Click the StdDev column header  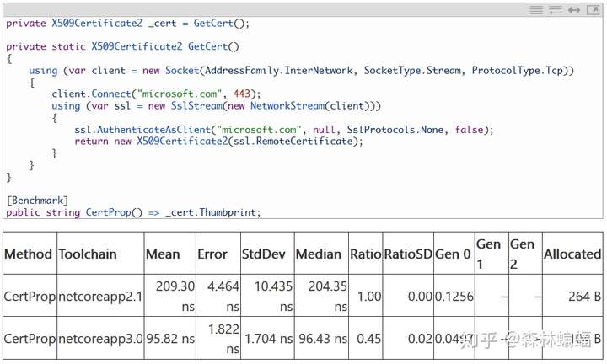tap(261, 254)
